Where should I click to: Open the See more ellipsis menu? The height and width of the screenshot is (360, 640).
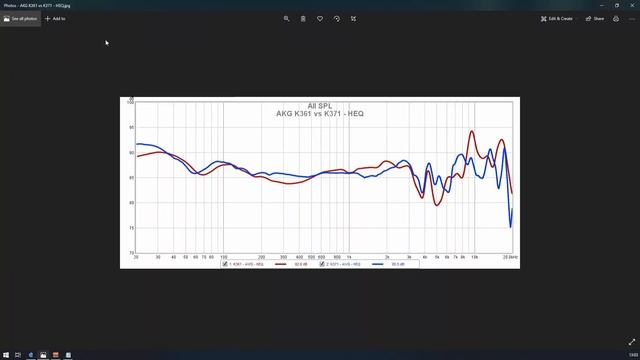pos(632,19)
